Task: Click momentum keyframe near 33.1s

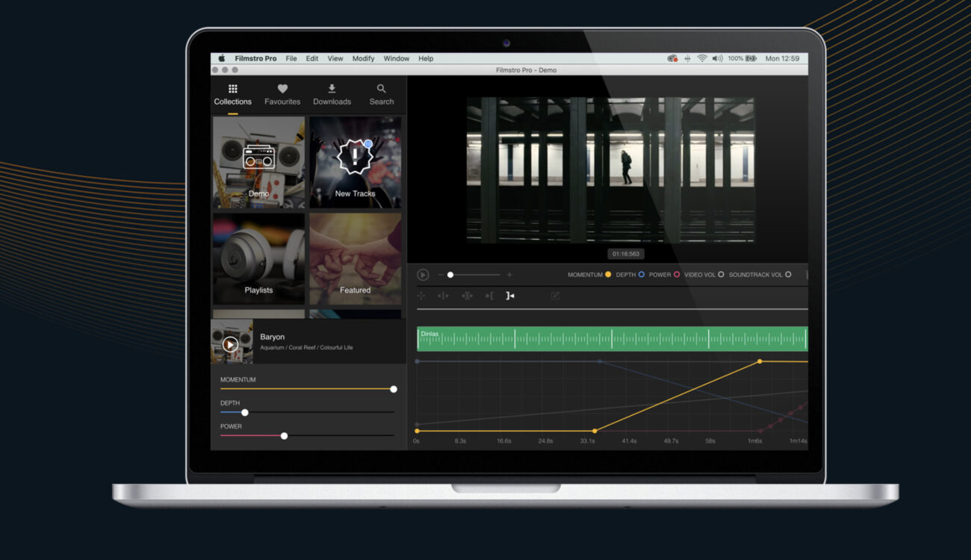Action: point(595,431)
